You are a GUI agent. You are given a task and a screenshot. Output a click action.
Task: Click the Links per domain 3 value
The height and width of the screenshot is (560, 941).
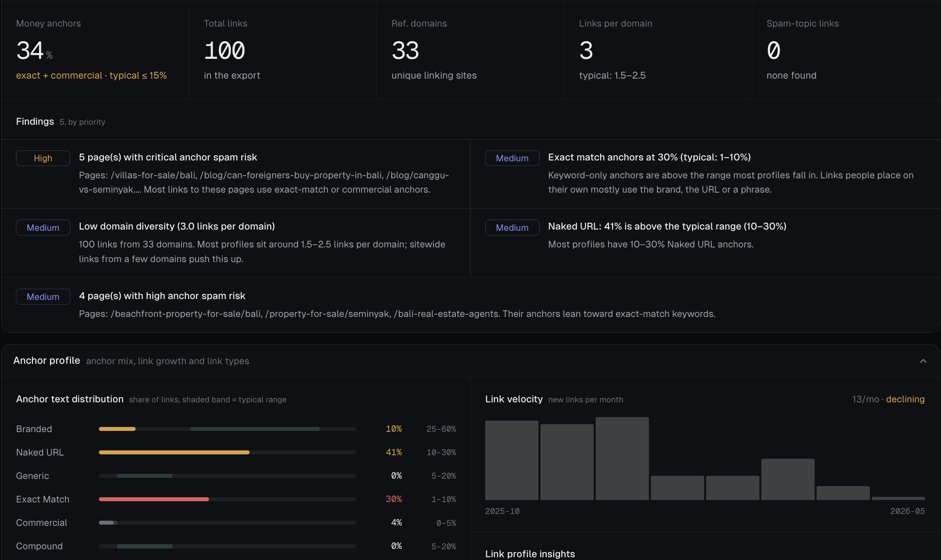point(586,50)
